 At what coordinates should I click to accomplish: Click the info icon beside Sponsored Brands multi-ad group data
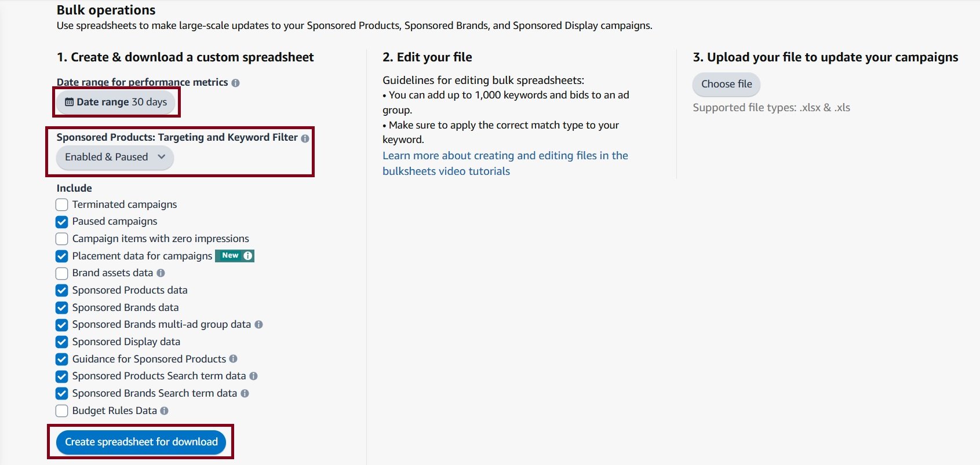pyautogui.click(x=258, y=324)
